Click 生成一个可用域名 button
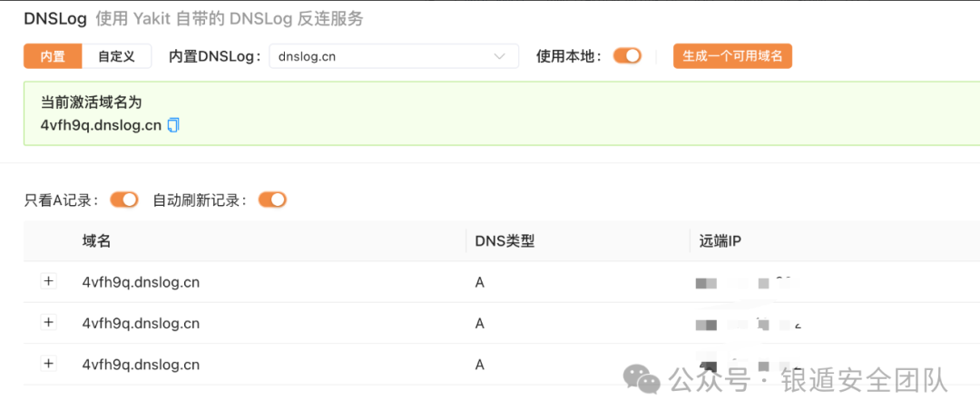Viewport: 980px width, 420px height. coord(732,56)
